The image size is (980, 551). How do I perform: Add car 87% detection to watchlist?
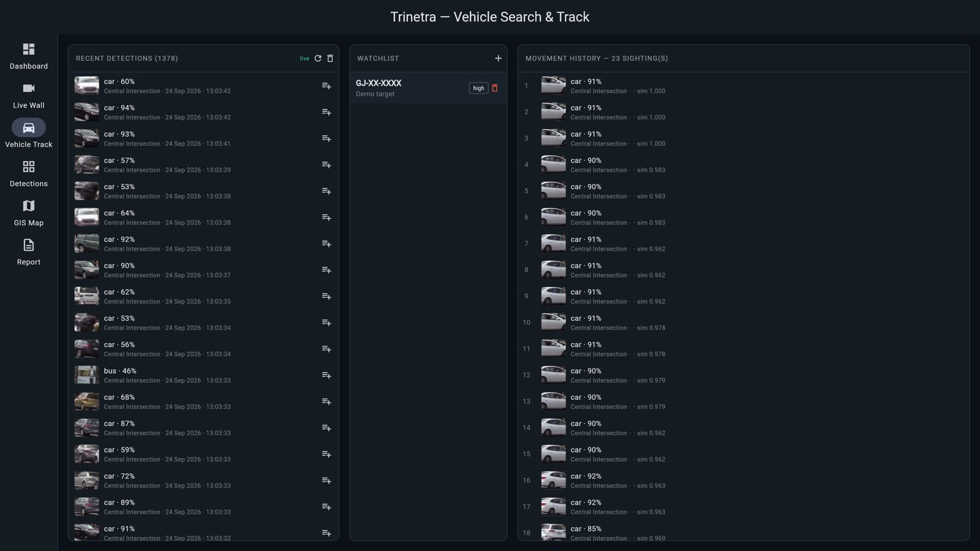coord(326,428)
